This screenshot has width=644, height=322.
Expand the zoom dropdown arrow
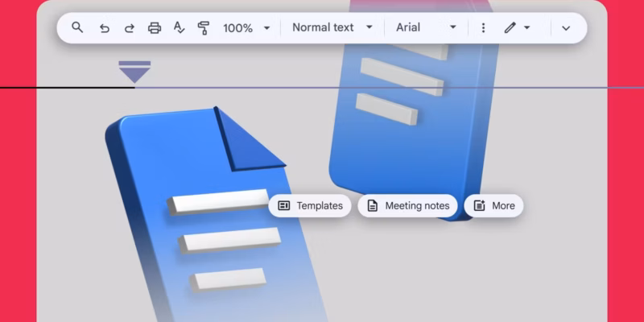pyautogui.click(x=267, y=28)
